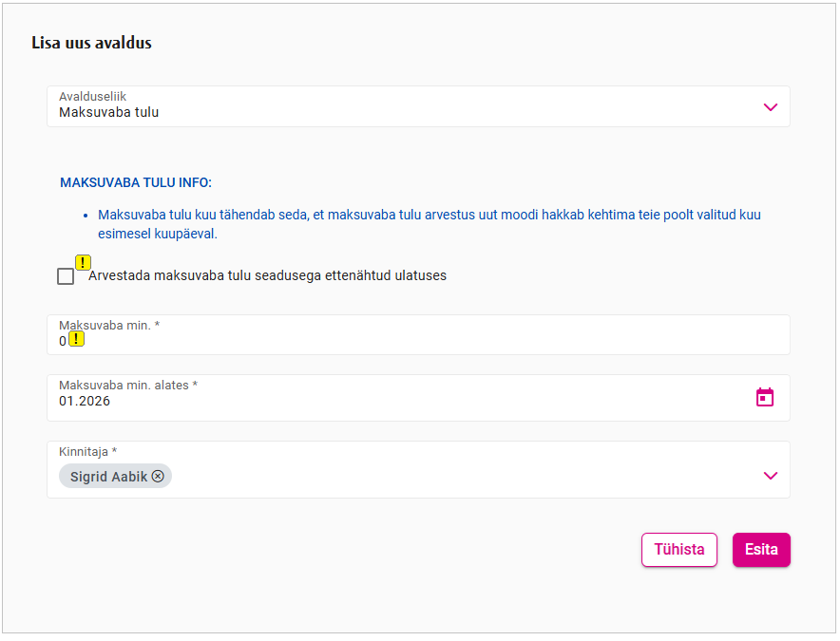Viewport: 840px width, 641px height.
Task: Open the calendar date picker icon
Action: click(765, 397)
